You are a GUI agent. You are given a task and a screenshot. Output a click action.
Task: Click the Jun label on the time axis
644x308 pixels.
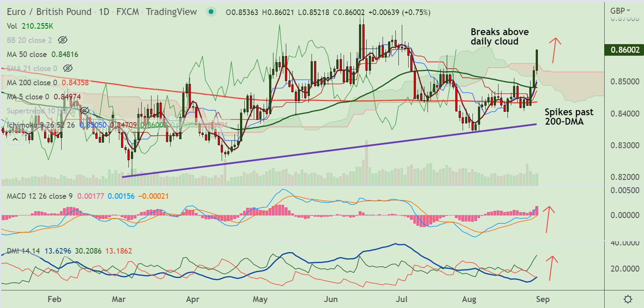(x=331, y=299)
